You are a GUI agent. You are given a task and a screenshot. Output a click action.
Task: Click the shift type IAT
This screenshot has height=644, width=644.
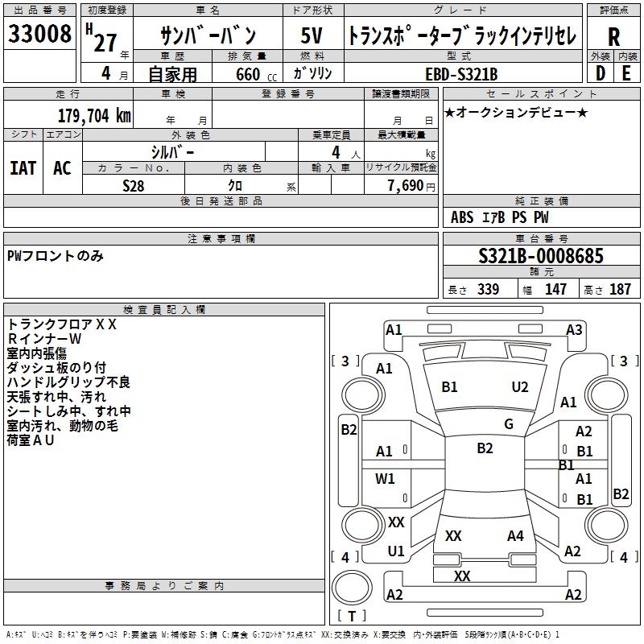tap(23, 168)
